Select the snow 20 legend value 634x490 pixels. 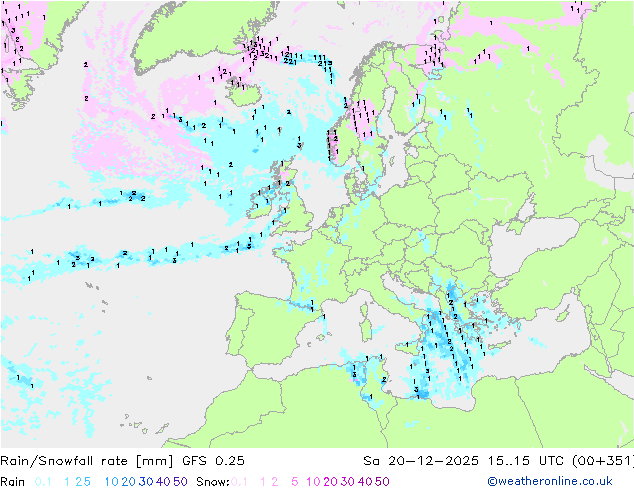coord(331,482)
